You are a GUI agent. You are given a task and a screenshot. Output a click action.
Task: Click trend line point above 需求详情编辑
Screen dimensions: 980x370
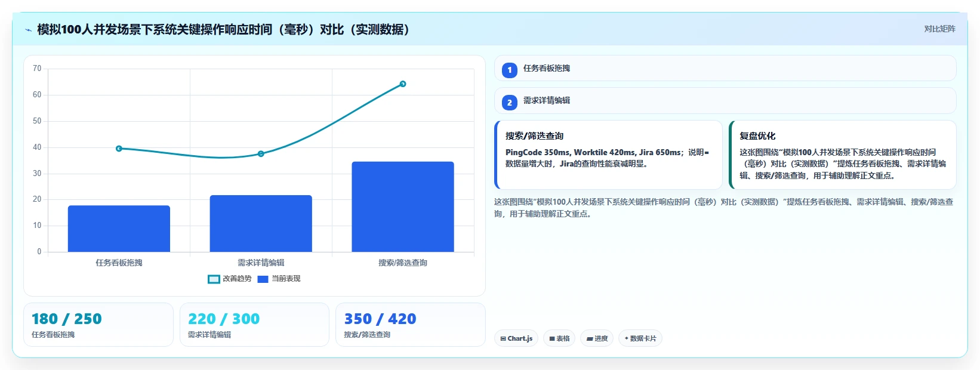pos(261,154)
